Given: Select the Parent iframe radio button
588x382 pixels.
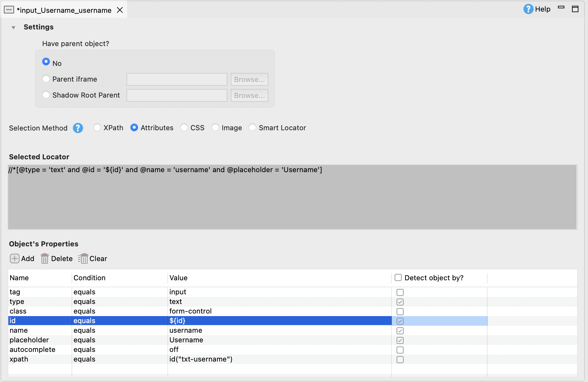Looking at the screenshot, I should click(46, 79).
